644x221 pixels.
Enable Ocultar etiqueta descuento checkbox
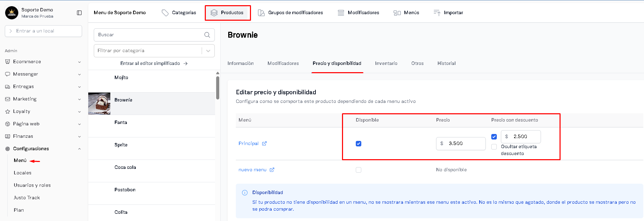click(494, 147)
